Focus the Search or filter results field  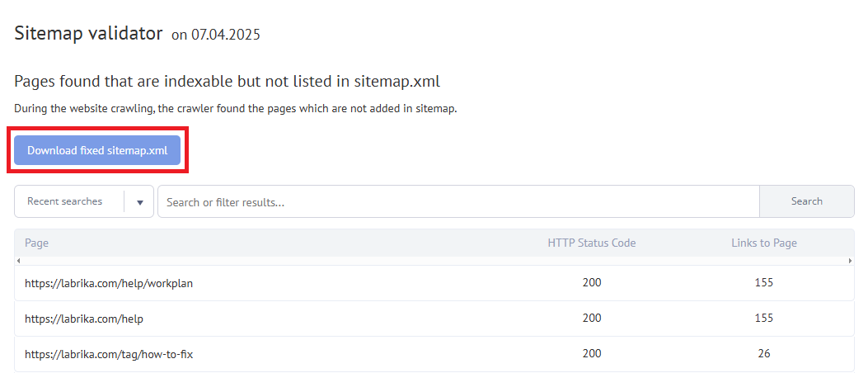click(457, 201)
